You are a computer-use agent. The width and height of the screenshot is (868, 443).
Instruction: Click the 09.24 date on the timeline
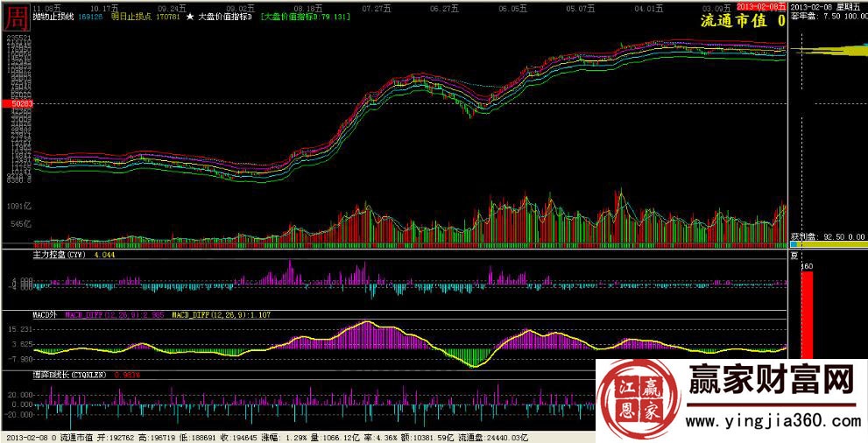[166, 6]
